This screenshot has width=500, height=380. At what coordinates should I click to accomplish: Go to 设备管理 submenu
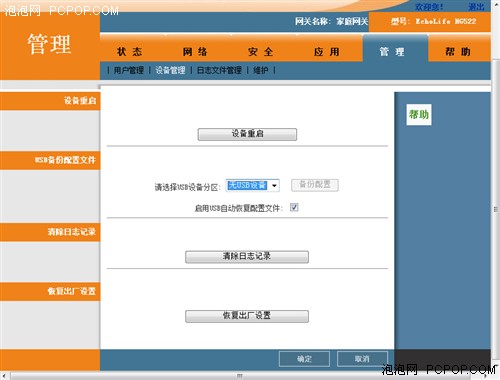[x=170, y=70]
